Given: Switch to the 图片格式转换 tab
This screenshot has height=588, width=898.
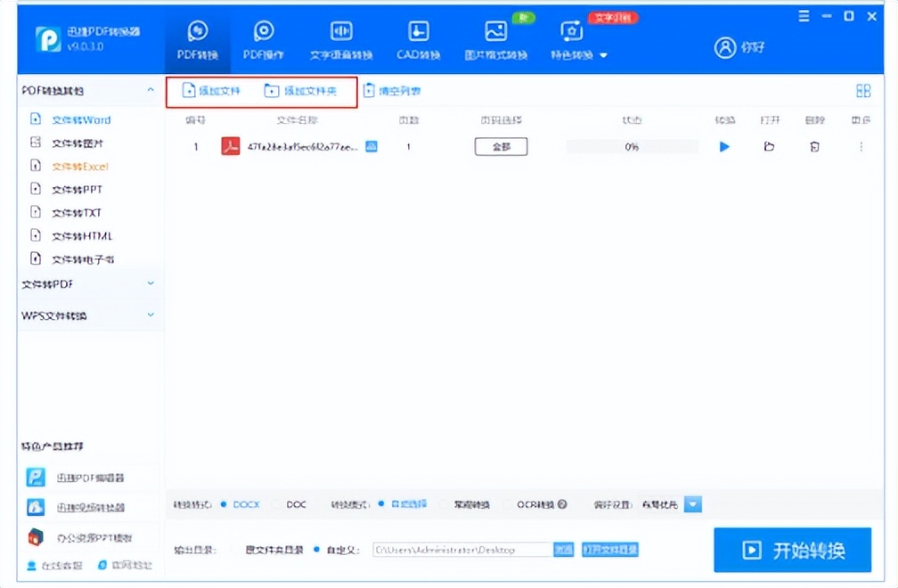Looking at the screenshot, I should (496, 40).
